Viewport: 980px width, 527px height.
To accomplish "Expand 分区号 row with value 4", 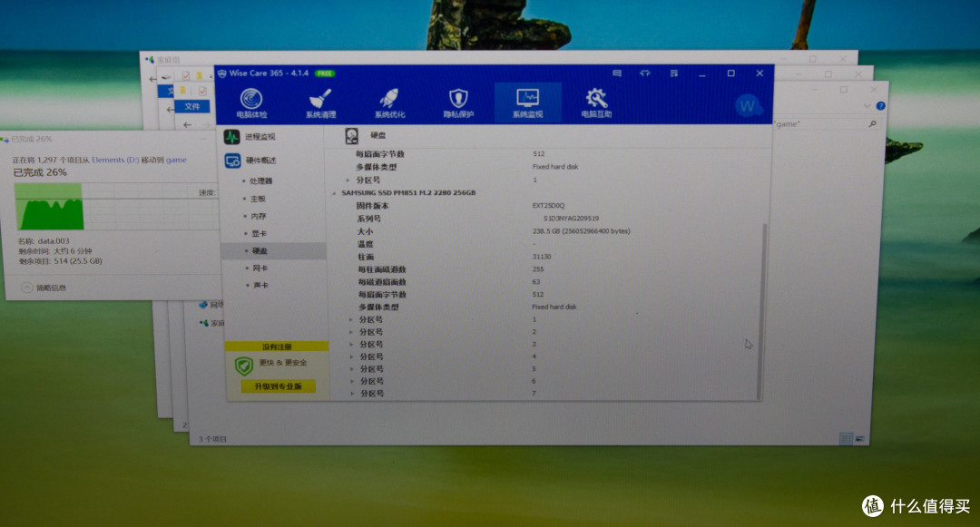I will (352, 356).
